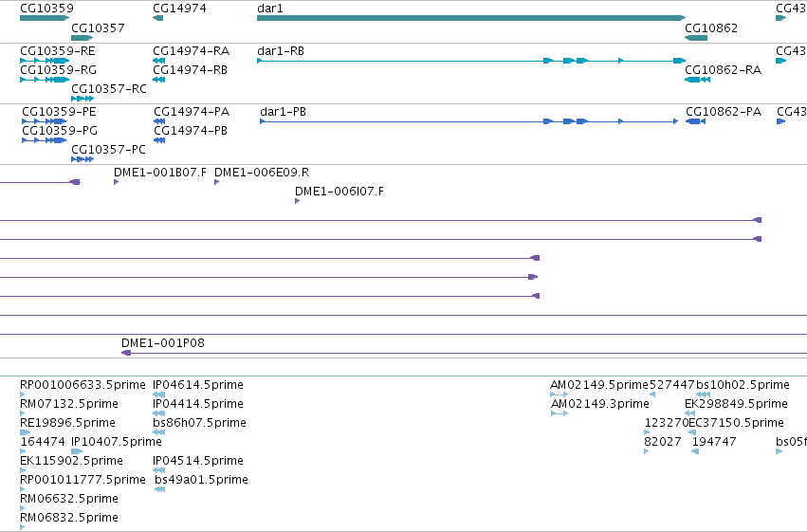Click the IP04414.5prime EST label
Image resolution: width=807 pixels, height=532 pixels.
198,404
